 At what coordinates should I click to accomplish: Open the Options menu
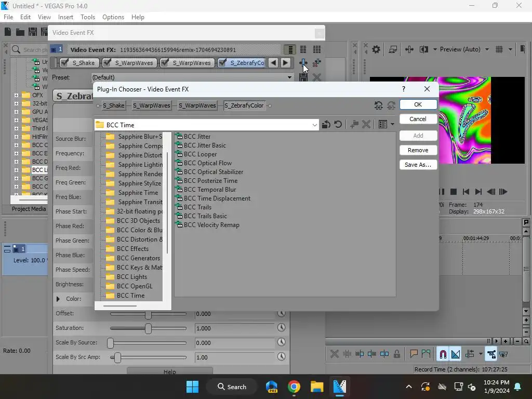pyautogui.click(x=113, y=17)
